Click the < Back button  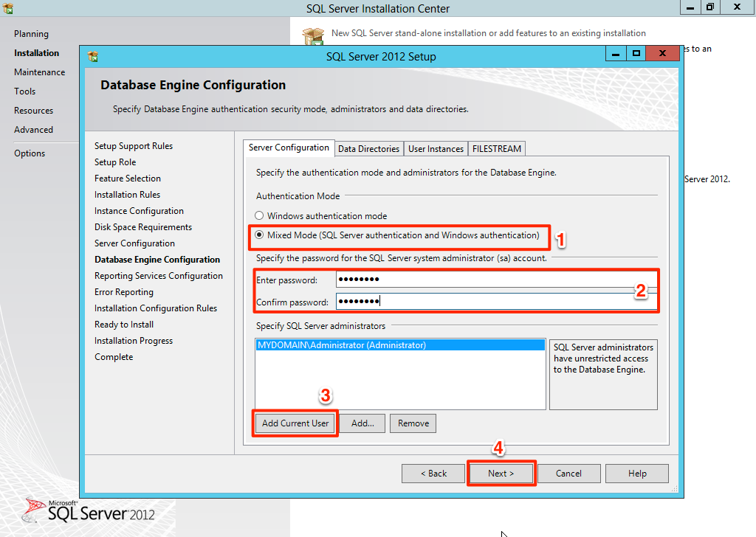433,474
